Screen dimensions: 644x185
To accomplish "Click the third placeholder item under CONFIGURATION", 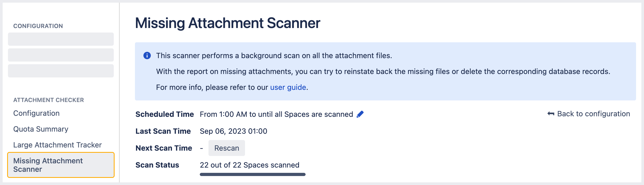I will (x=61, y=71).
